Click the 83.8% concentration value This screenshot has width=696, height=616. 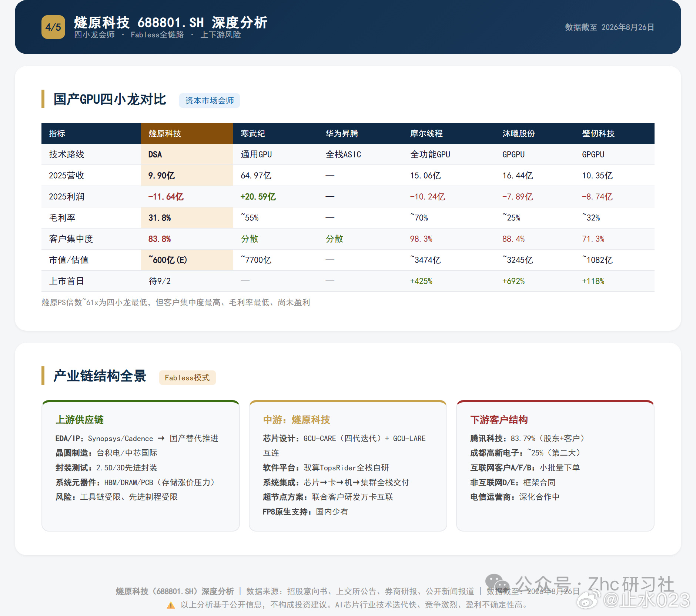tap(160, 239)
